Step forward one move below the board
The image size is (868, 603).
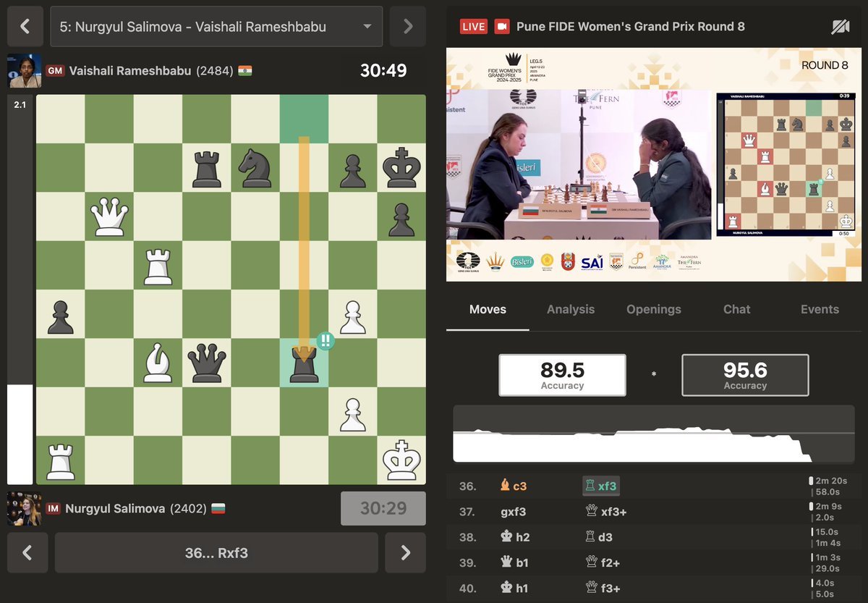405,553
